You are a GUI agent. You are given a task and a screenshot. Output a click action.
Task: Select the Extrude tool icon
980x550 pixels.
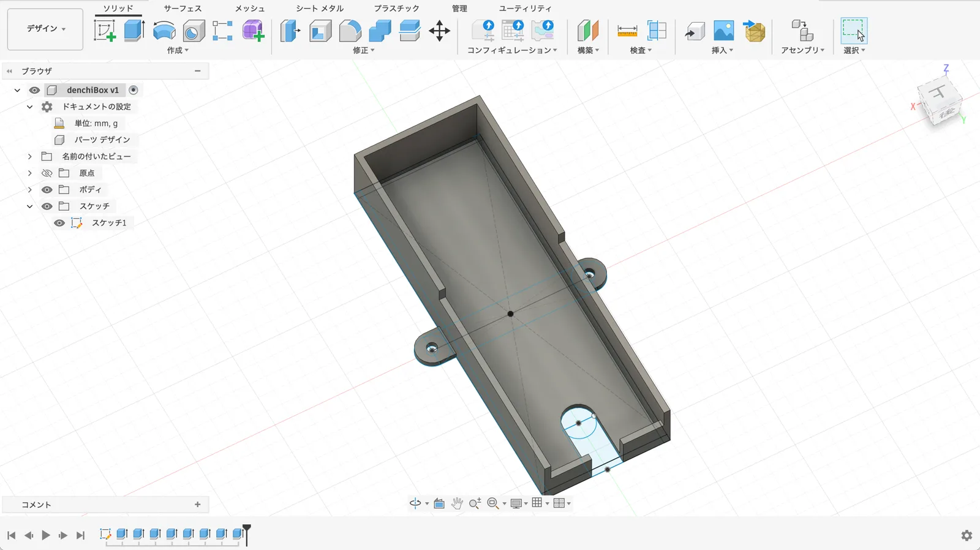(x=134, y=31)
